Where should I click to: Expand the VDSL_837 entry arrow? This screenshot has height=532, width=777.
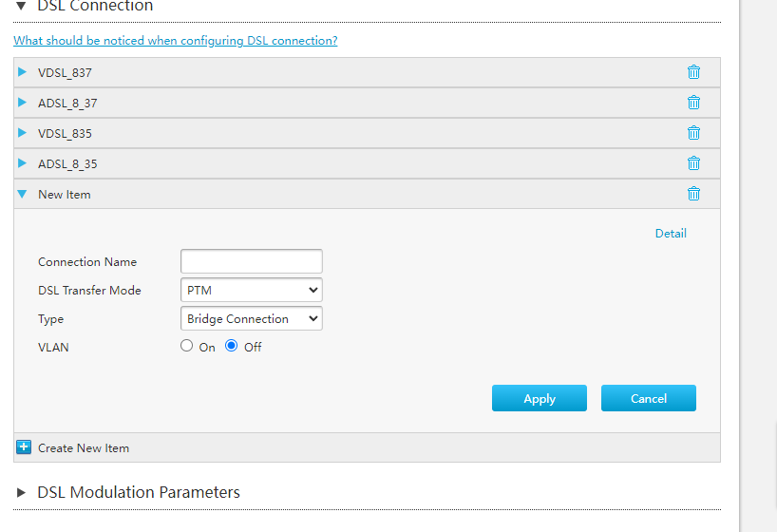[22, 72]
